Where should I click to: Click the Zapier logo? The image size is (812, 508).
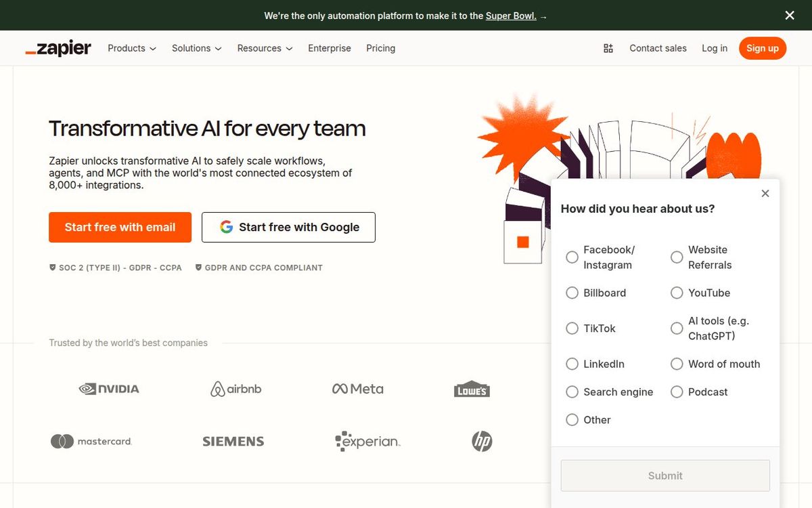58,47
